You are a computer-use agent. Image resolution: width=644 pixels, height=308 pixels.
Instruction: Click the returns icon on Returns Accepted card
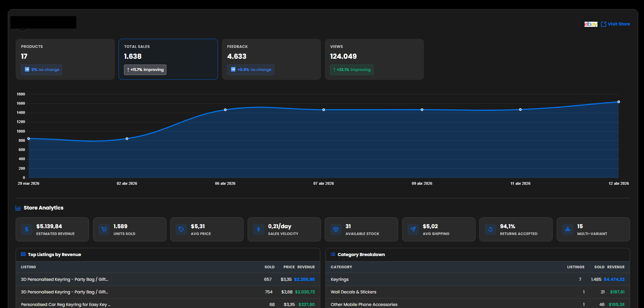click(x=490, y=229)
